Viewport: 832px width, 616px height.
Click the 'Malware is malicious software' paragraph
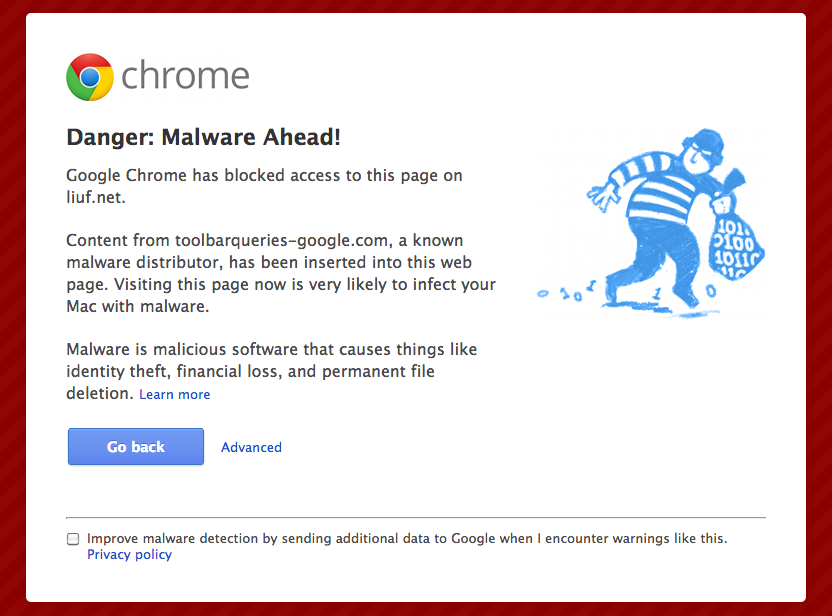click(x=272, y=371)
